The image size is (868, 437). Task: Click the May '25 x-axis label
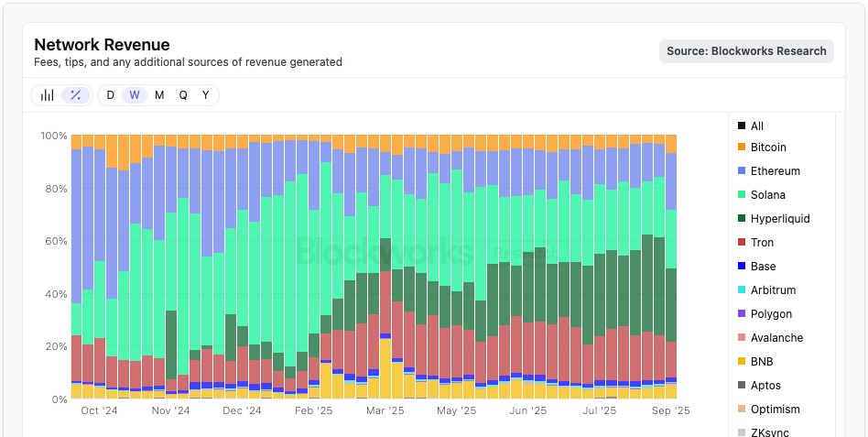[457, 411]
